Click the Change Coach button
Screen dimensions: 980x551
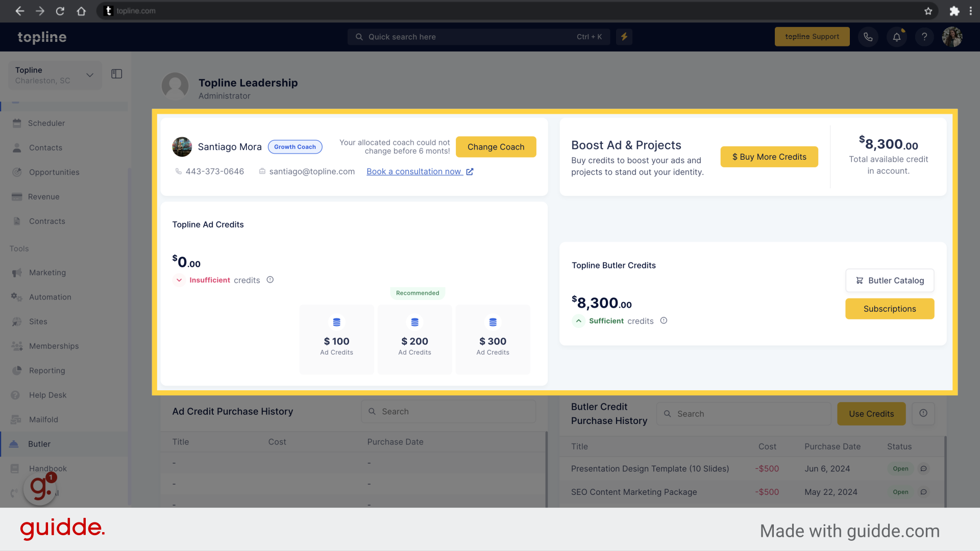point(496,147)
